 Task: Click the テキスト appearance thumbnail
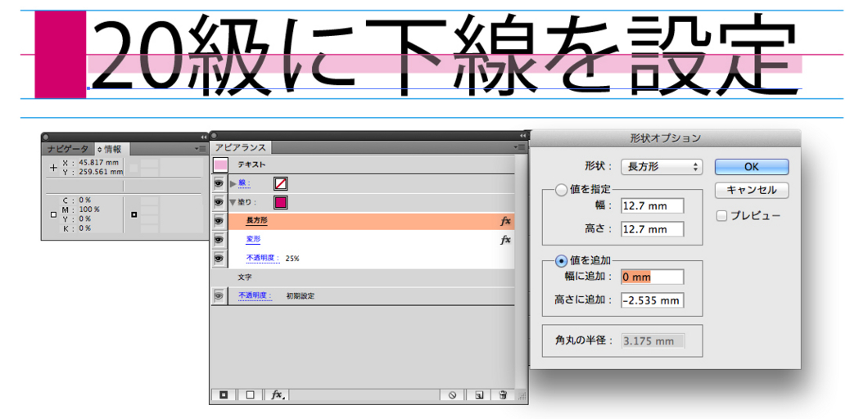[x=220, y=164]
